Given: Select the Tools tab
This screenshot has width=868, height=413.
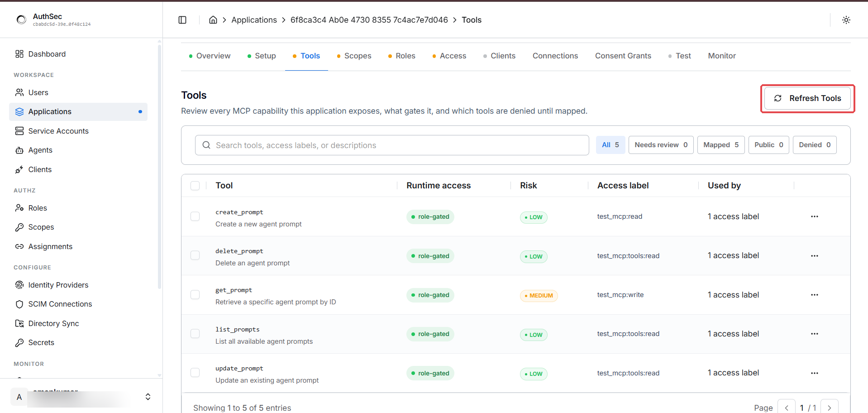Looking at the screenshot, I should click(x=306, y=56).
